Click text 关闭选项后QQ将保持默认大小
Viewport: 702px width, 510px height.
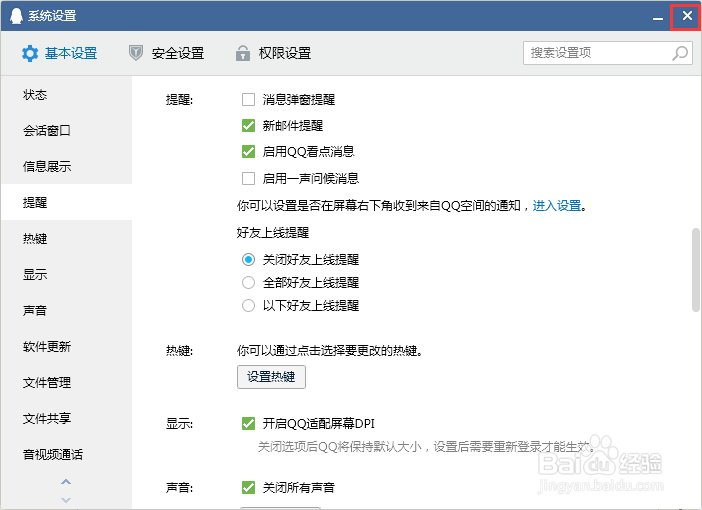tap(340, 446)
